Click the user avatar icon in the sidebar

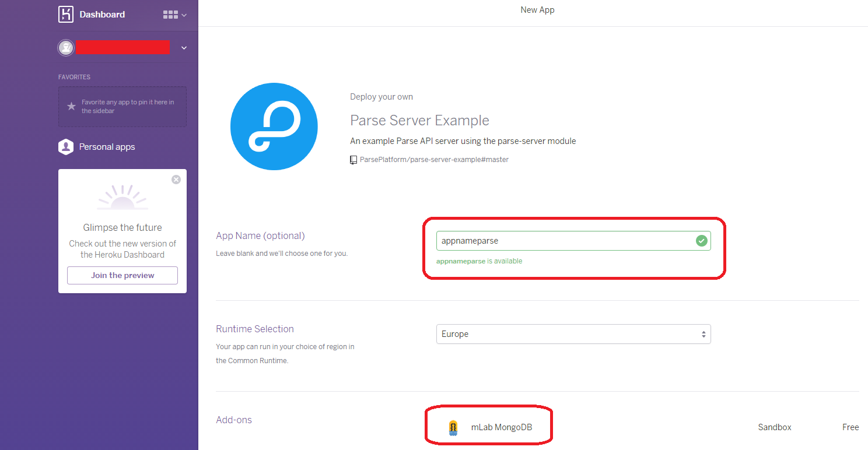[66, 47]
